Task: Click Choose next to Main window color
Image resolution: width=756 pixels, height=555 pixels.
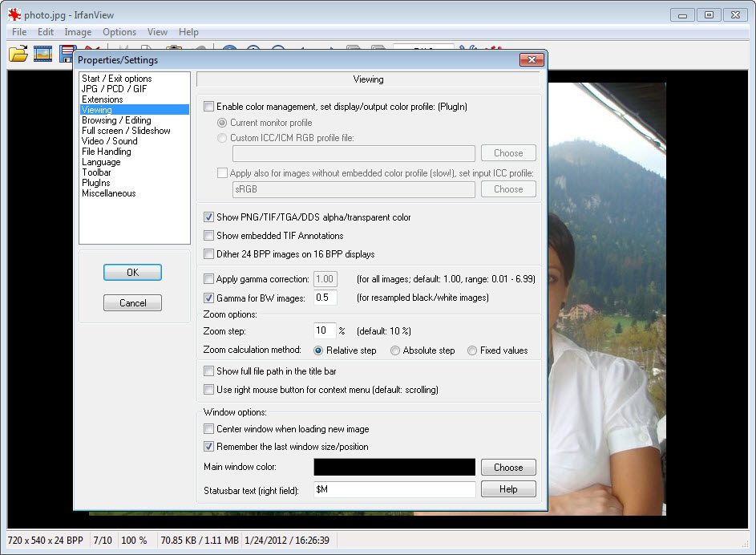Action: (508, 468)
